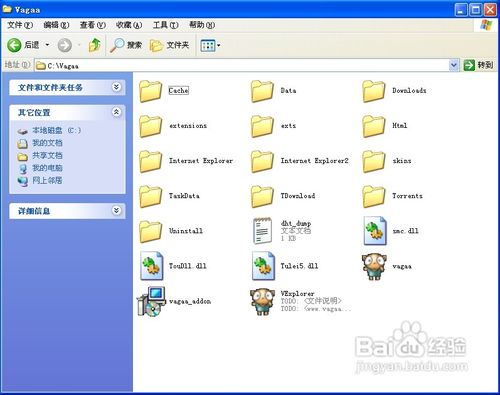Click the Uninstall folder name label

186,231
